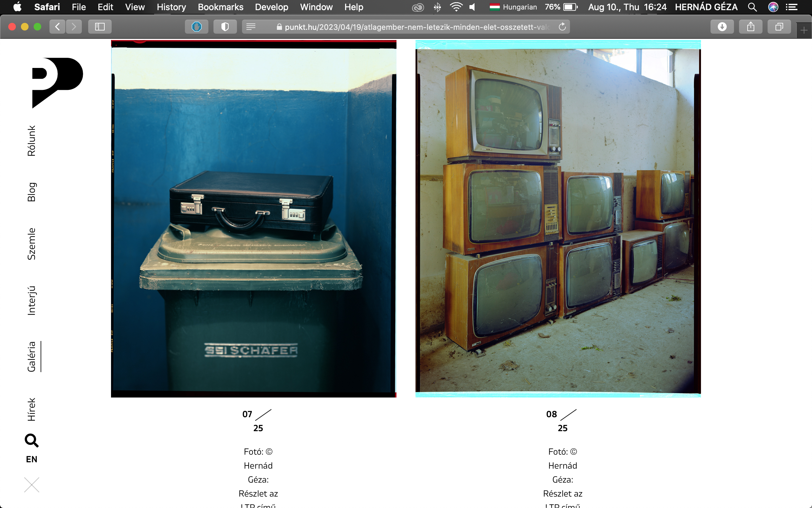Close the site menu with X icon
The height and width of the screenshot is (508, 812).
point(31,485)
